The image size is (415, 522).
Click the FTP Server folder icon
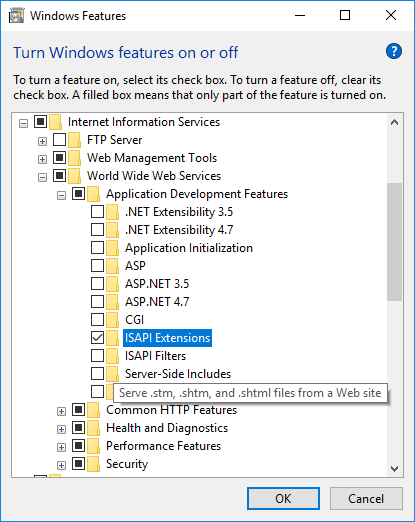pyautogui.click(x=75, y=140)
